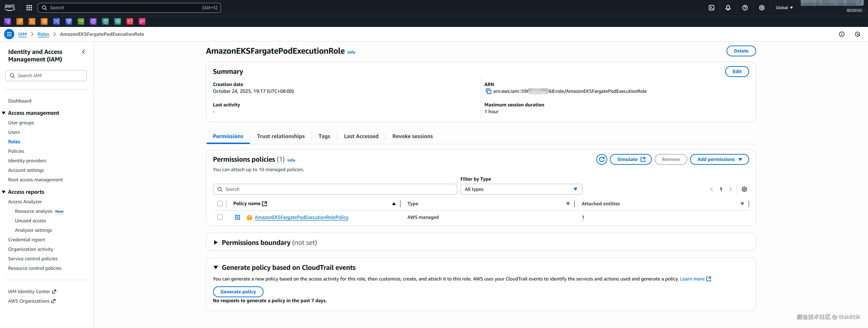Click the Generate policy button

[x=238, y=292]
